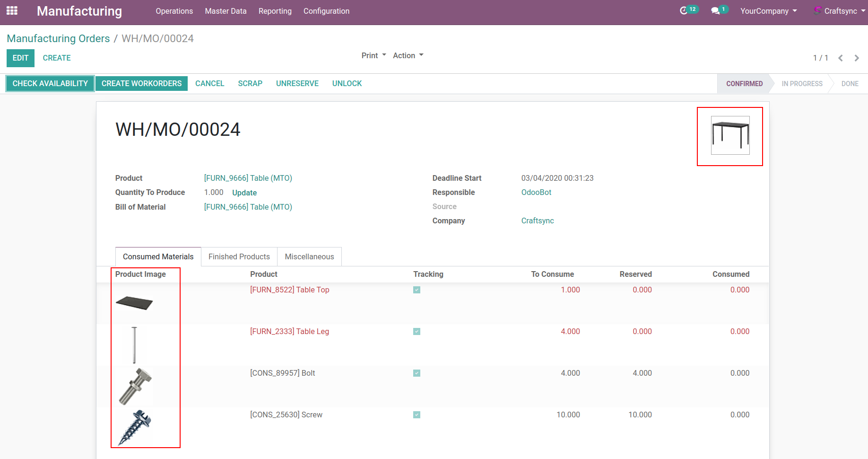The image size is (868, 459).
Task: Expand the Print dropdown
Action: 373,55
